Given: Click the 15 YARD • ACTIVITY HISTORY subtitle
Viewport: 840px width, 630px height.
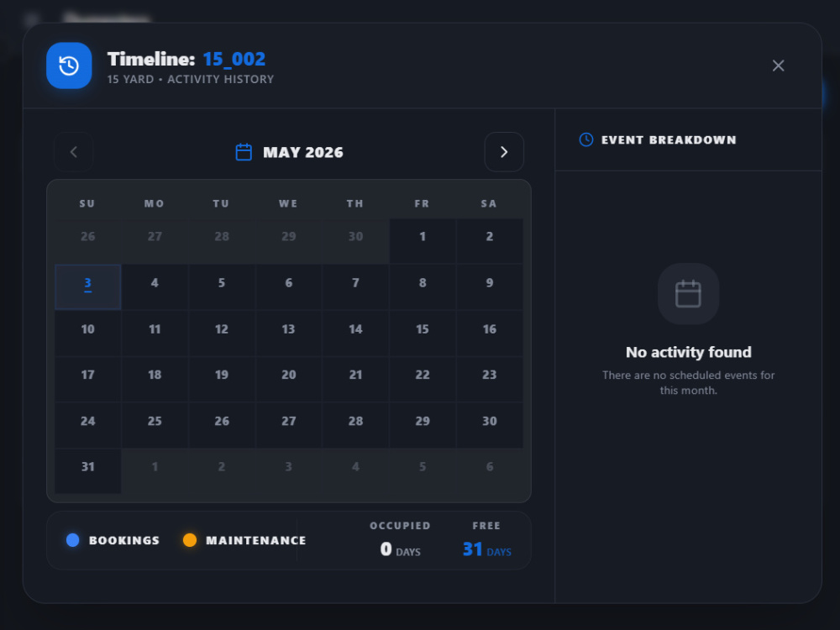Looking at the screenshot, I should 190,79.
